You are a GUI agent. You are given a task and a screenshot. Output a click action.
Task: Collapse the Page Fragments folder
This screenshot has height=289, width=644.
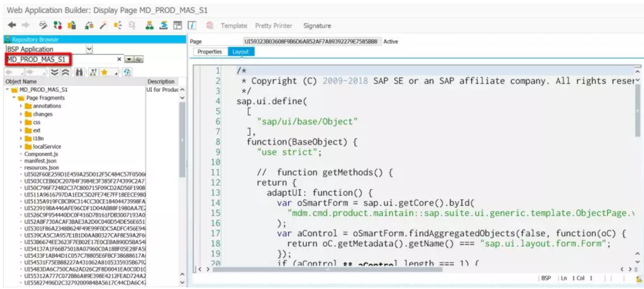[x=14, y=98]
